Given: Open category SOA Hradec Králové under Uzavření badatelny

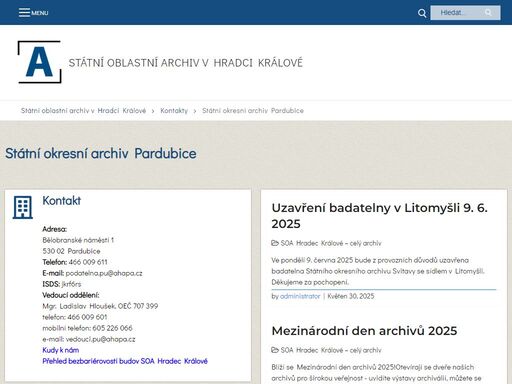Looking at the screenshot, I should [331, 243].
